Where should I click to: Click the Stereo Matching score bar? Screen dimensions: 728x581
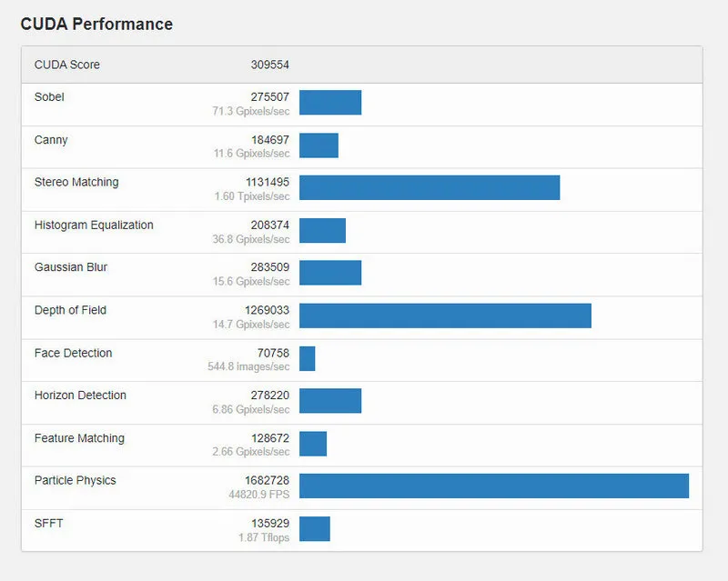pyautogui.click(x=430, y=187)
